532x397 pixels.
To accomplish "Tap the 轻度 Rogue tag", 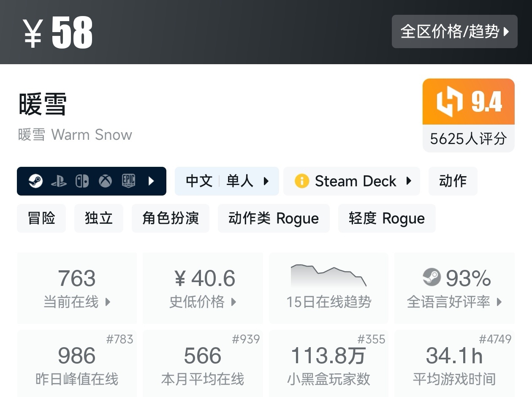I will tap(386, 218).
